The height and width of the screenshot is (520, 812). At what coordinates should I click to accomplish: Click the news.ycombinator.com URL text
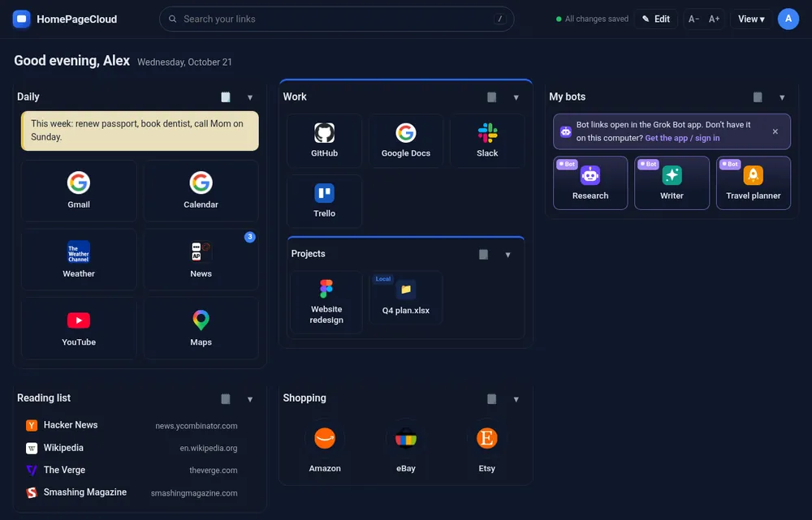coord(197,426)
